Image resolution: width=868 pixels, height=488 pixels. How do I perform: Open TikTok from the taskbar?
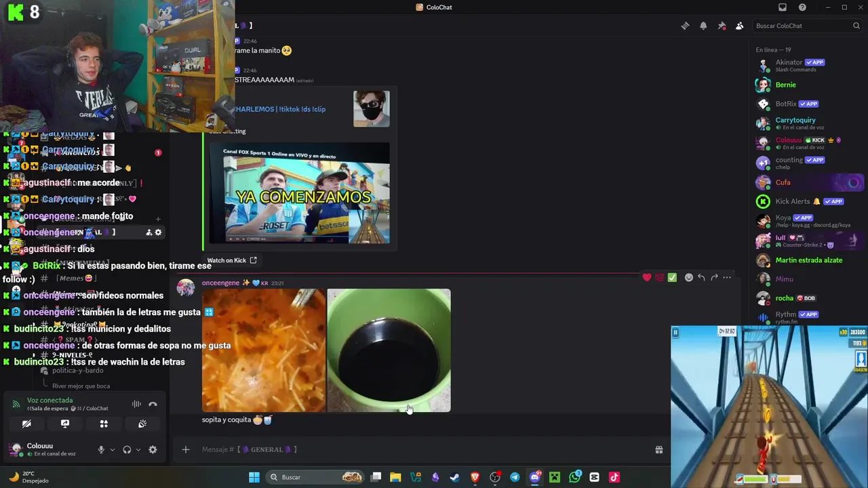click(614, 477)
